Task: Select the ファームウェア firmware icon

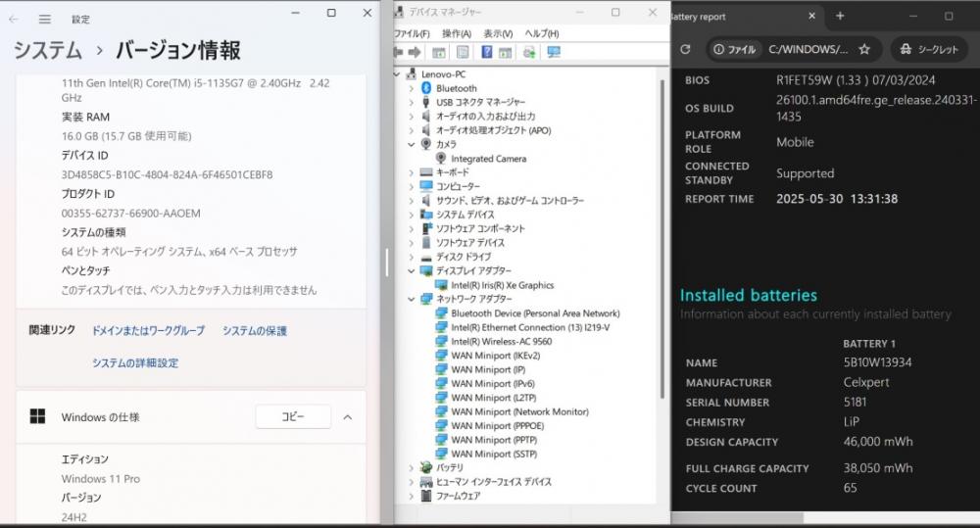Action: [x=426, y=496]
